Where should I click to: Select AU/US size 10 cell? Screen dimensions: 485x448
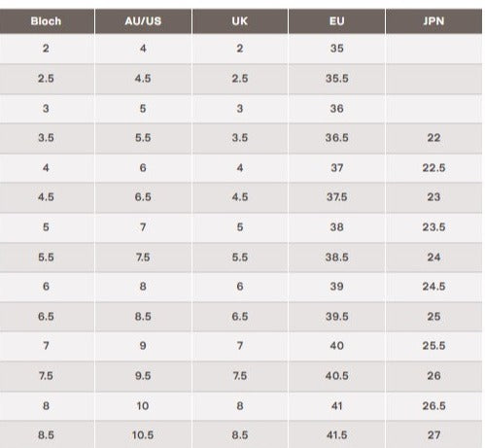coord(143,406)
